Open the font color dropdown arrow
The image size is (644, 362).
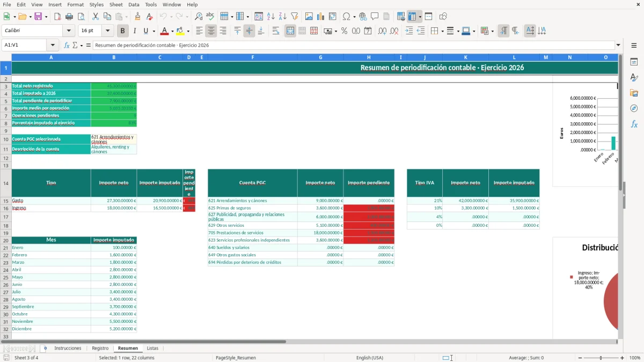click(x=172, y=31)
